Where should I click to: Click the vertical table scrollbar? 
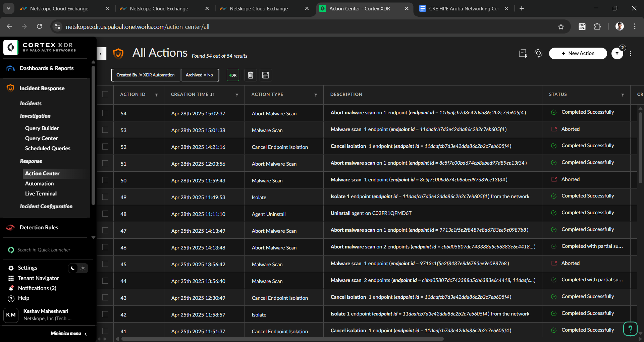(x=640, y=148)
